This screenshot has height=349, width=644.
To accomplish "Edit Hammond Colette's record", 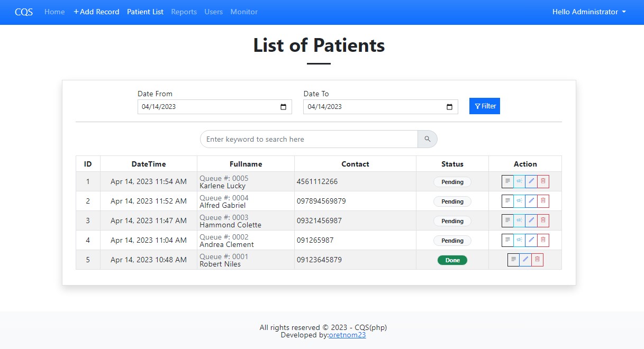I will pos(531,221).
